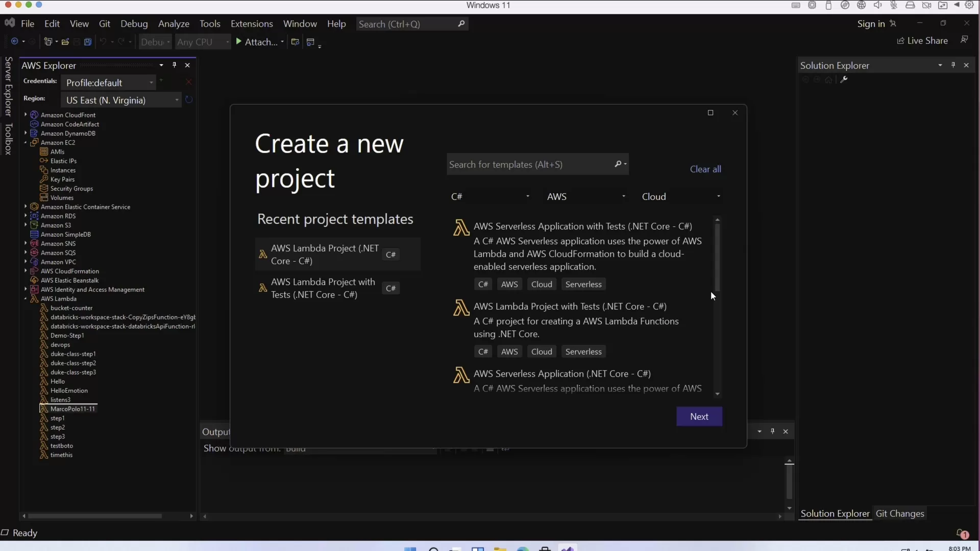Click the Save All toolbar icon

(88, 42)
